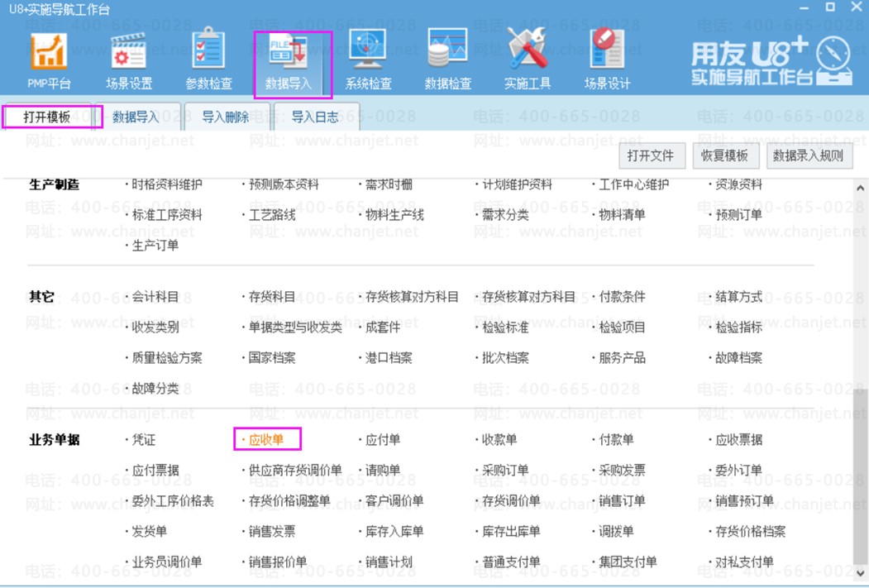
Task: Switch to the 导入日志 tab
Action: [315, 117]
